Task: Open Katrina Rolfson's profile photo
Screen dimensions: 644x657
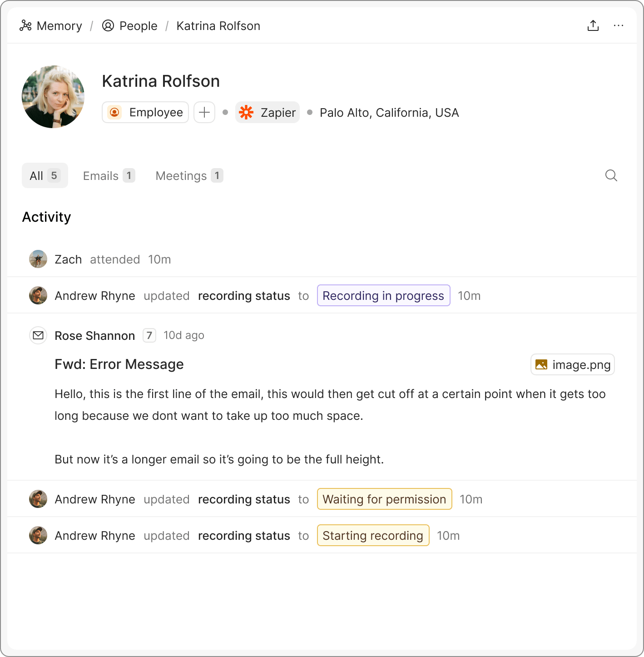Action: tap(53, 97)
